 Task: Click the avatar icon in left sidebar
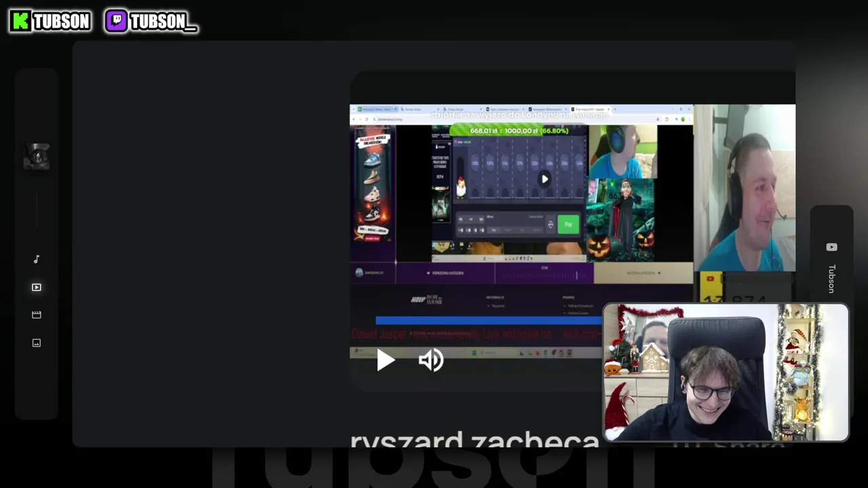click(37, 157)
